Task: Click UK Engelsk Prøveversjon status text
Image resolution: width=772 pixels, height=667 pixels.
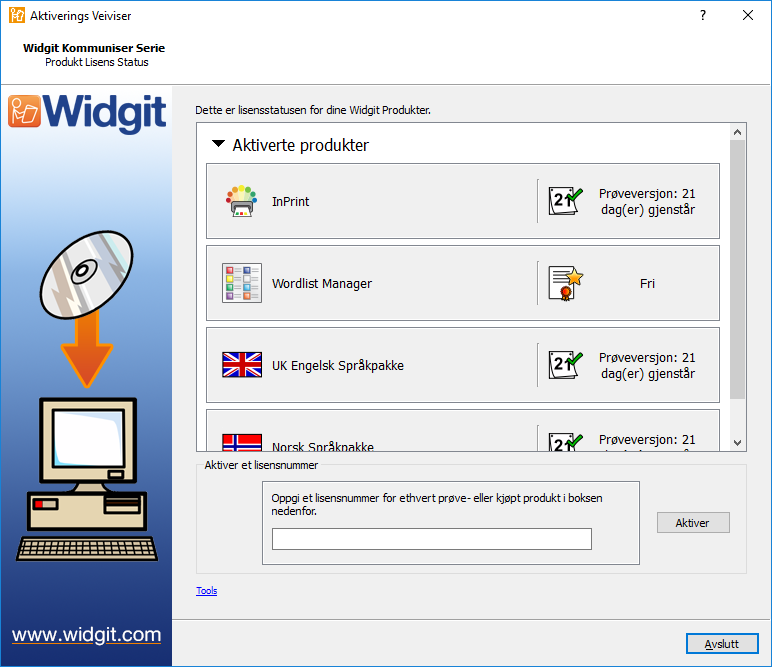Action: pos(647,365)
